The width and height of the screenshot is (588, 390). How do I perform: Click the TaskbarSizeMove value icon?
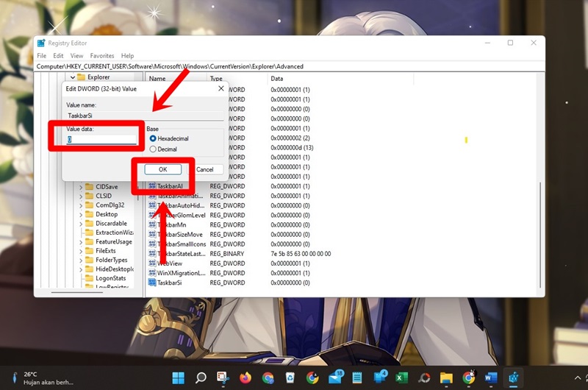tap(152, 234)
